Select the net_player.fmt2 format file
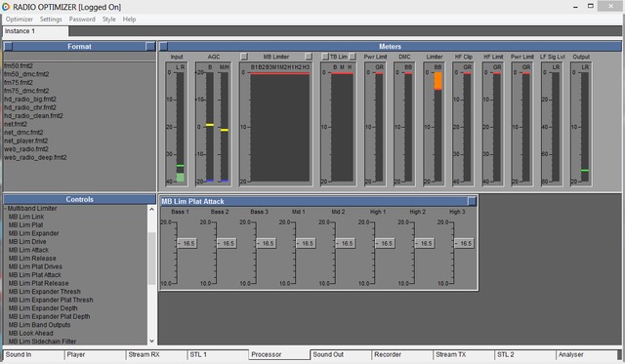Screen dimensions: 625x364 coord(26,141)
